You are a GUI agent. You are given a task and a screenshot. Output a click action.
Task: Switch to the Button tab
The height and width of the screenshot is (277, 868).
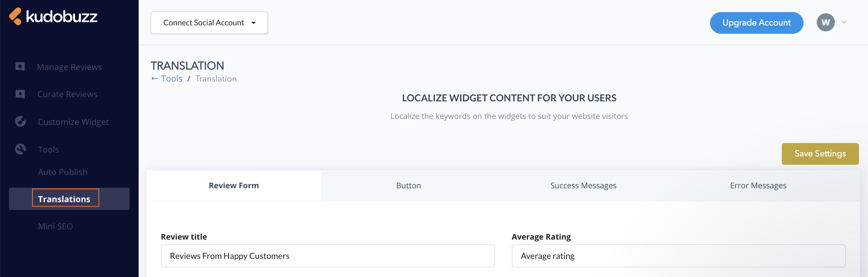[x=408, y=186]
